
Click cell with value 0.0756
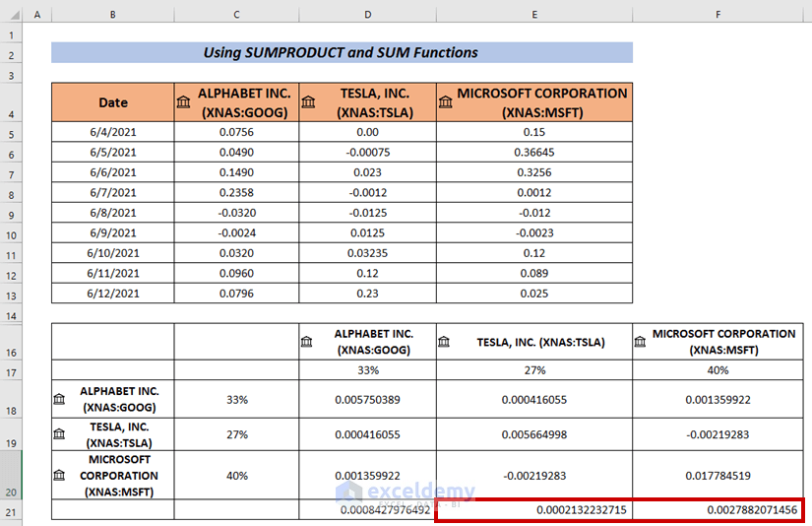(x=236, y=132)
